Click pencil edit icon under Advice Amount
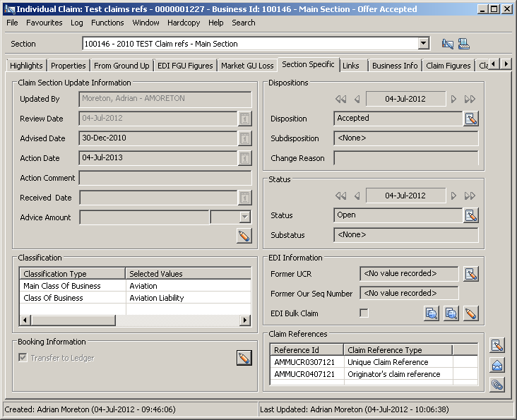 (244, 236)
